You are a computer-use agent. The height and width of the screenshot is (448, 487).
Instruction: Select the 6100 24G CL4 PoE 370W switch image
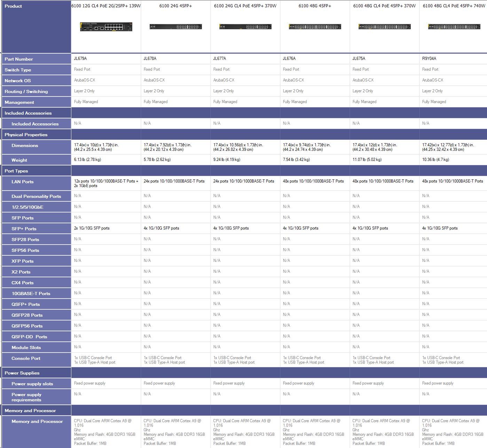(245, 27)
